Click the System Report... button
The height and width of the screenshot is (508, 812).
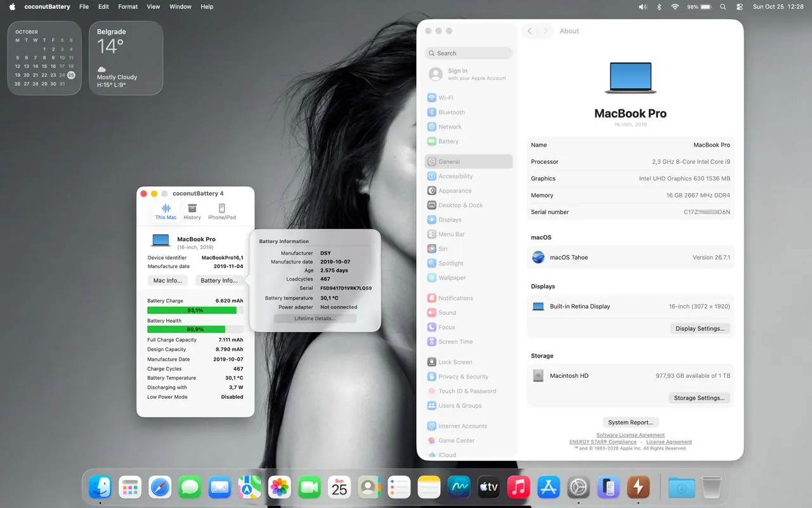click(x=631, y=422)
